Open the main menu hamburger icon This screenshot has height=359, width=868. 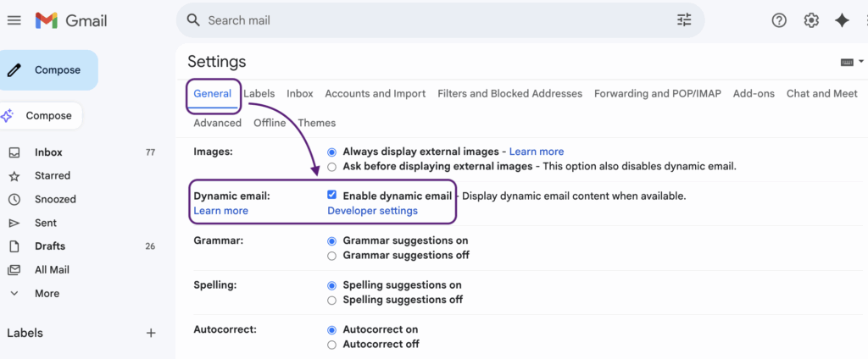(x=14, y=20)
